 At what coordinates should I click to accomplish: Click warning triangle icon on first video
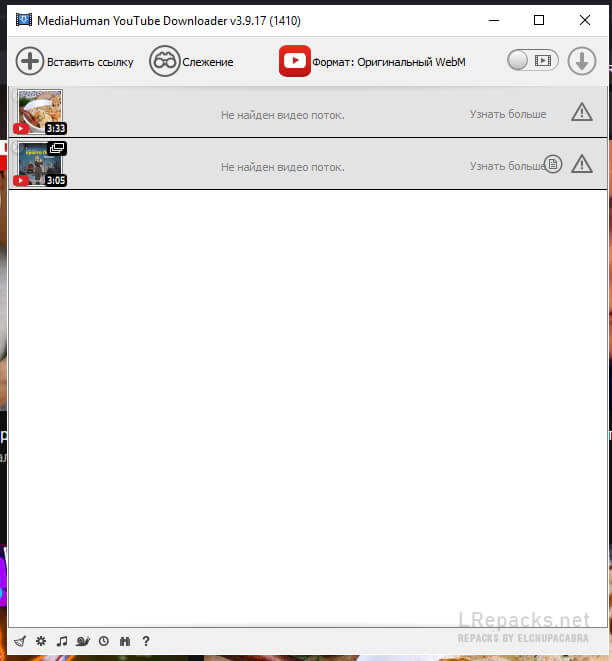pyautogui.click(x=581, y=112)
